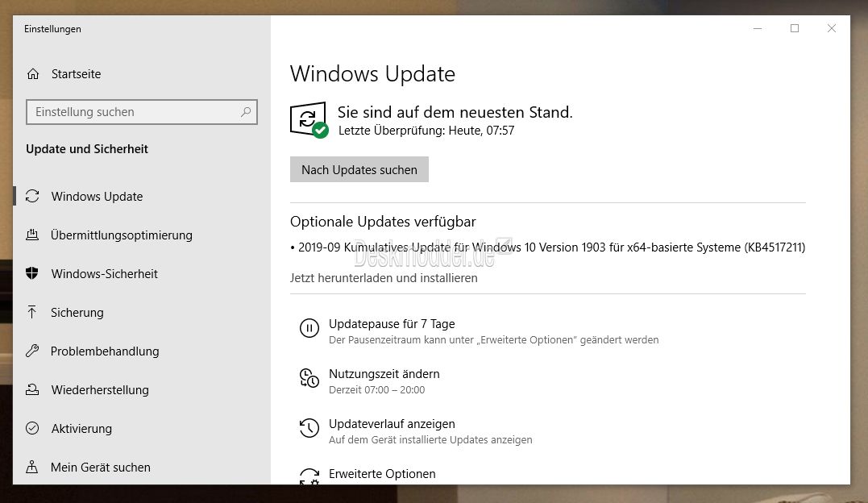The image size is (868, 503).
Task: Click the magnifier icon in search box
Action: [x=246, y=112]
